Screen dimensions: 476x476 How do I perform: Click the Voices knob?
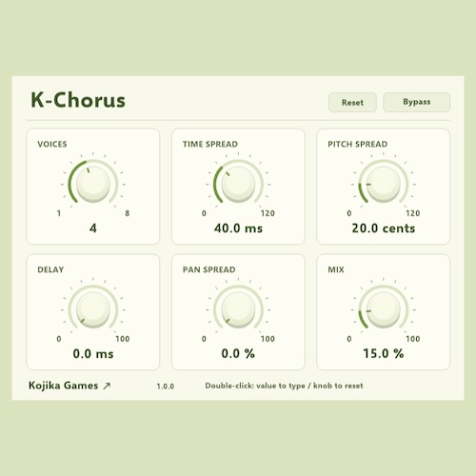coord(93,184)
